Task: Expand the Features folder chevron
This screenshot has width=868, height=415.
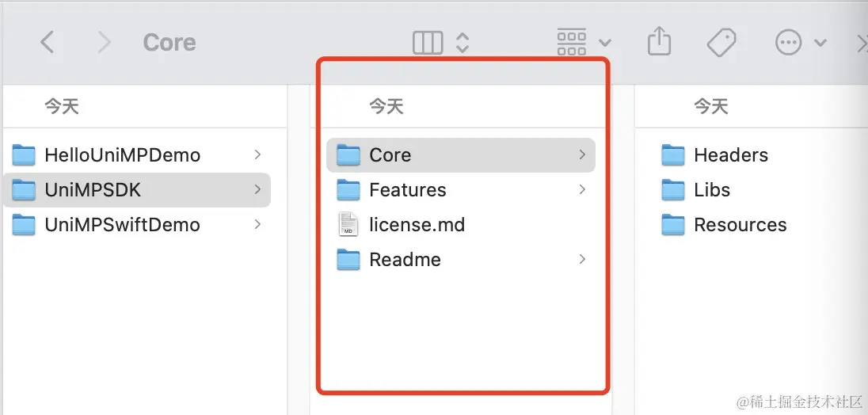Action: (582, 190)
